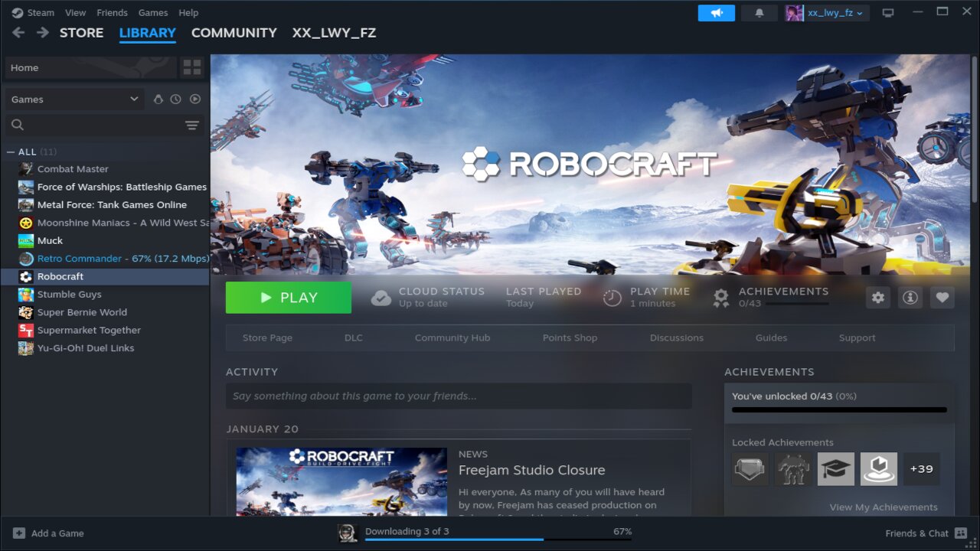
Task: Click the Add a Game plus icon
Action: pyautogui.click(x=19, y=533)
